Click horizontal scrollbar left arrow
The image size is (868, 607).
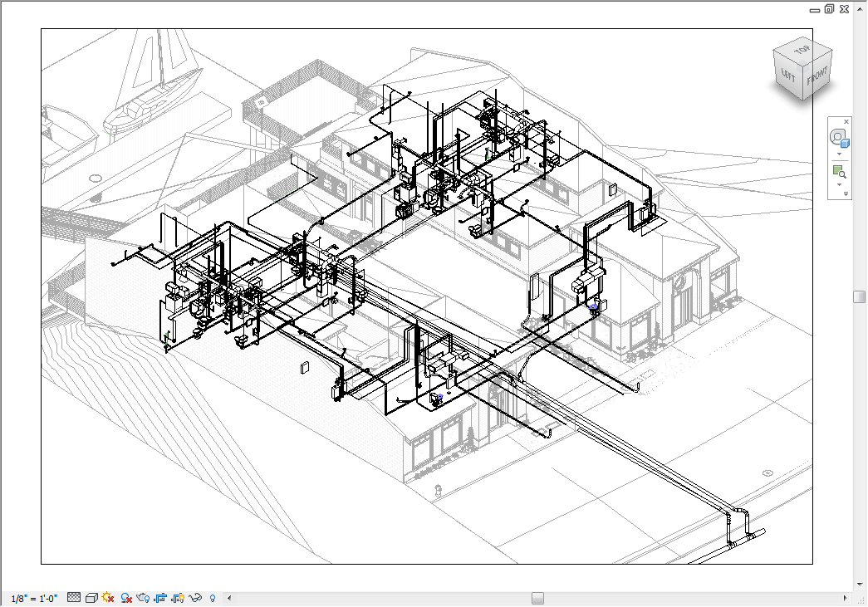click(x=229, y=598)
